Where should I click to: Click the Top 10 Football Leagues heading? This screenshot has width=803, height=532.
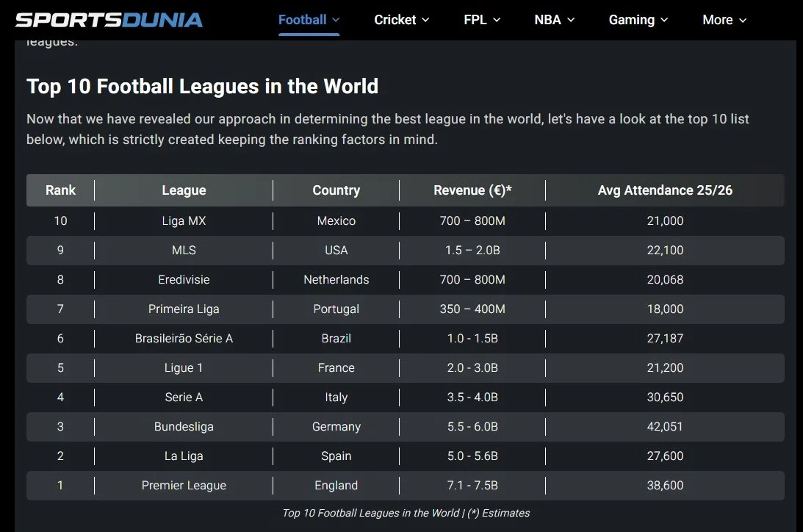[x=202, y=87]
